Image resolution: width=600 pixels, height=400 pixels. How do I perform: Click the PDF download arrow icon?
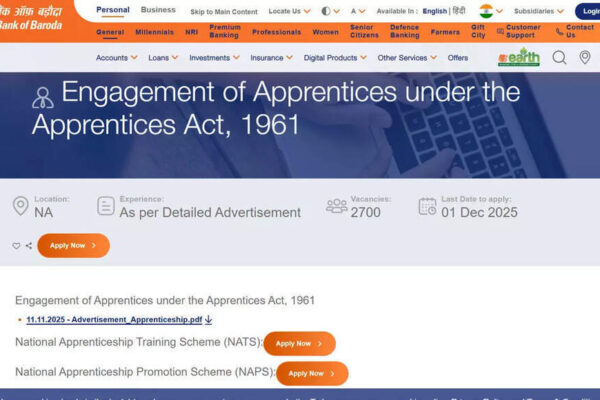[209, 319]
